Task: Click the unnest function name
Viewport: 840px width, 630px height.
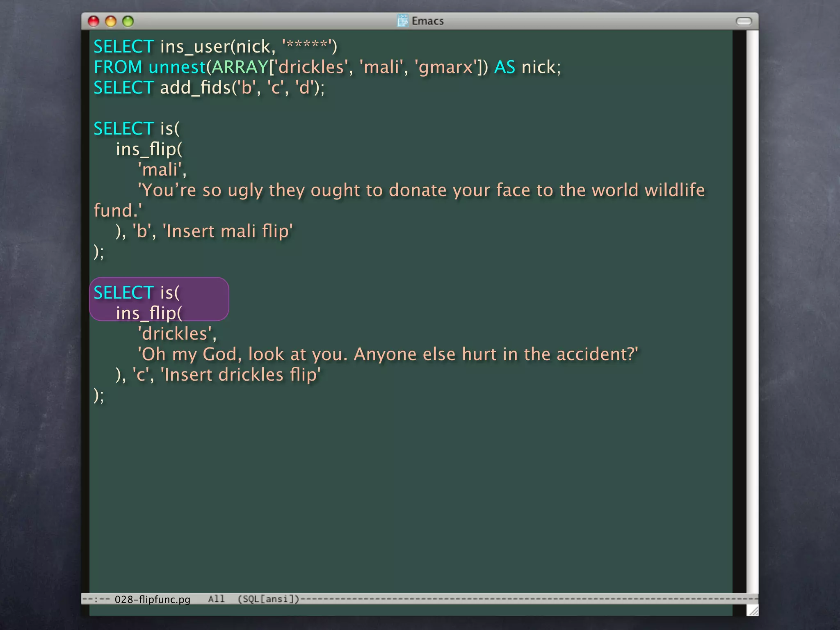Action: coord(177,67)
